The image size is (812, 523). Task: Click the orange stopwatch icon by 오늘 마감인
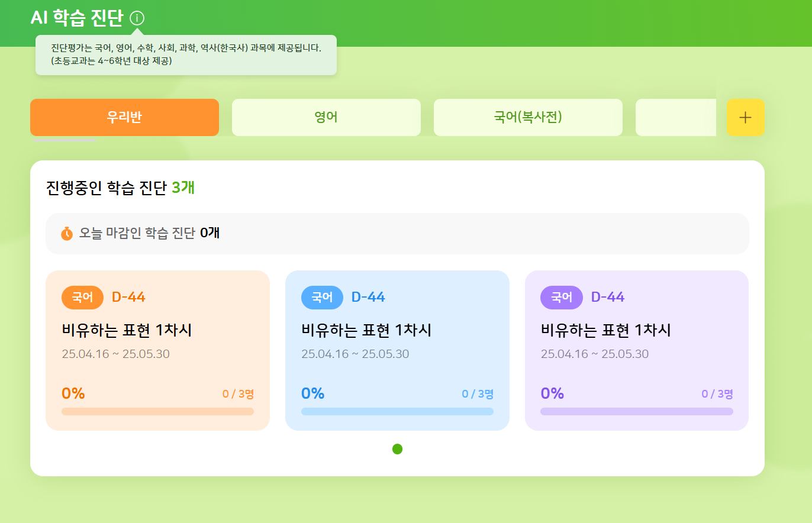click(x=67, y=233)
